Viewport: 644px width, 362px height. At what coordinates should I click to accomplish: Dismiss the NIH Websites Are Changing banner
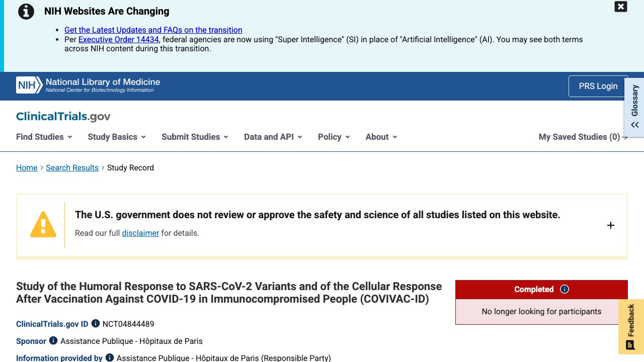click(621, 7)
